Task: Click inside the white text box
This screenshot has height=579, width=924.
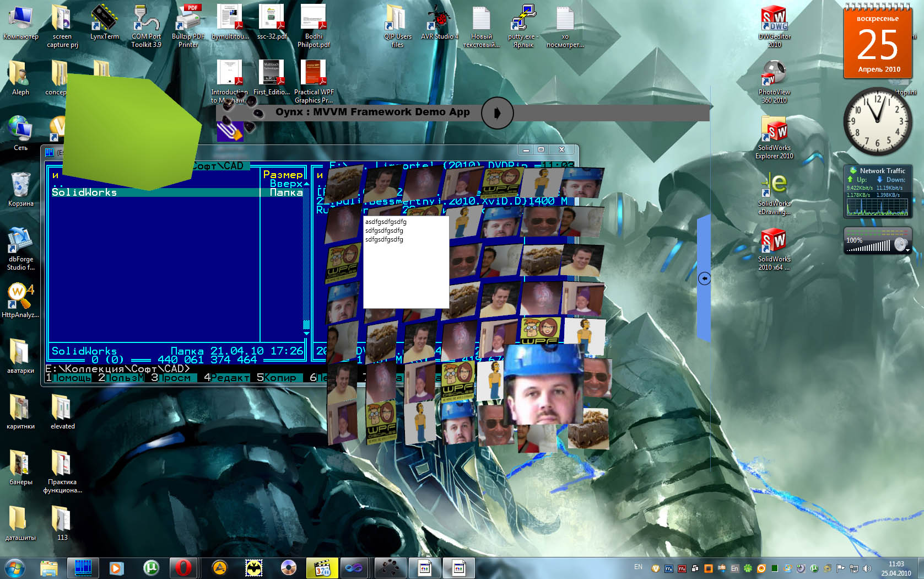Action: [406, 270]
